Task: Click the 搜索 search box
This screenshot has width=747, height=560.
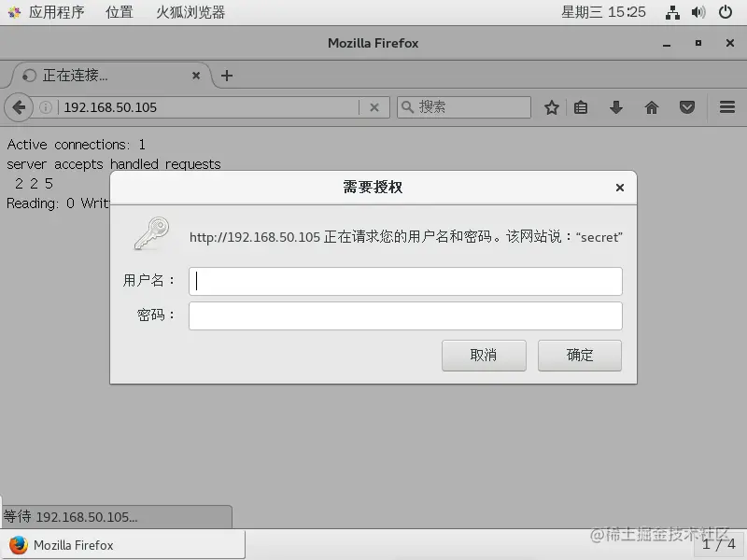Action: click(x=464, y=107)
